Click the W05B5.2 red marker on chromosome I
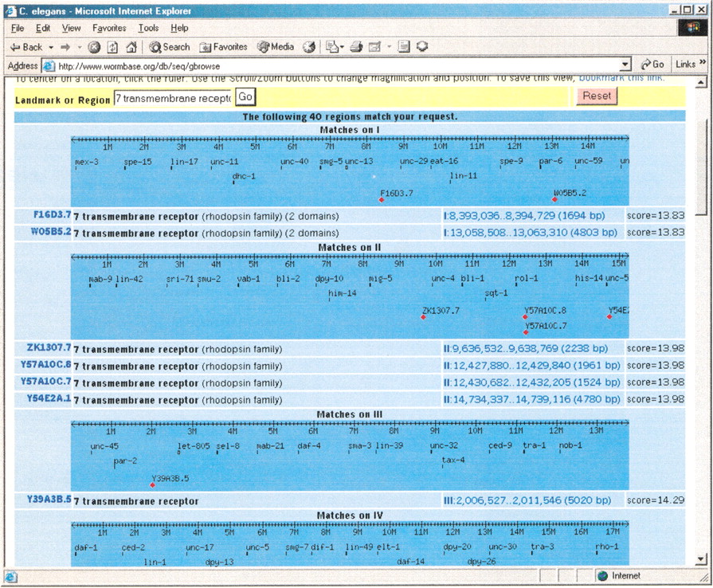713x588 pixels. tap(554, 200)
